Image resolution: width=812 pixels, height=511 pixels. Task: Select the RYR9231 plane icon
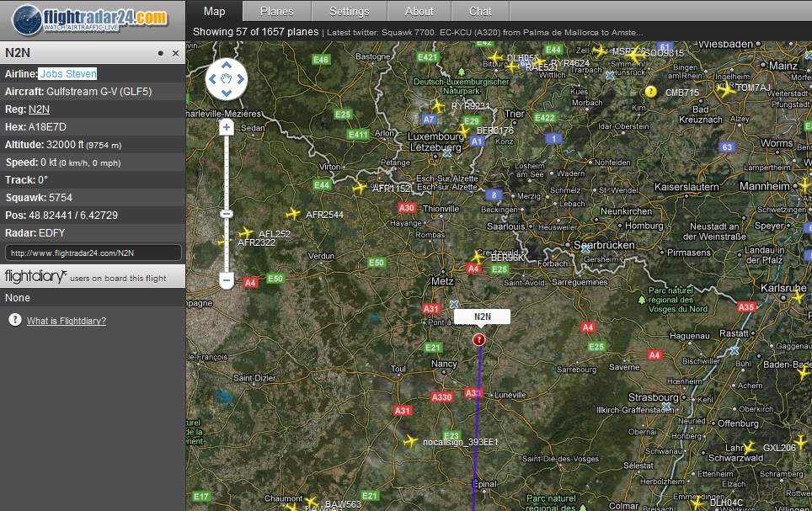click(437, 106)
